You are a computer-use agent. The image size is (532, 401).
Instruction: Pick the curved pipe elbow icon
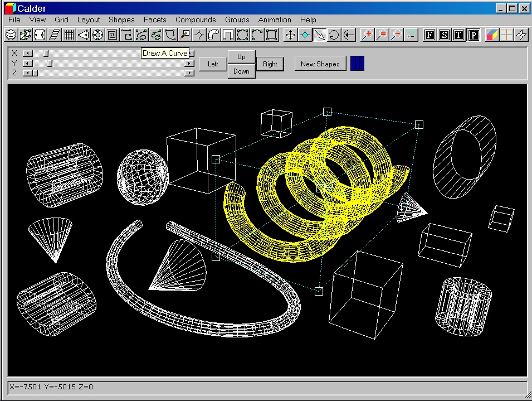point(213,35)
